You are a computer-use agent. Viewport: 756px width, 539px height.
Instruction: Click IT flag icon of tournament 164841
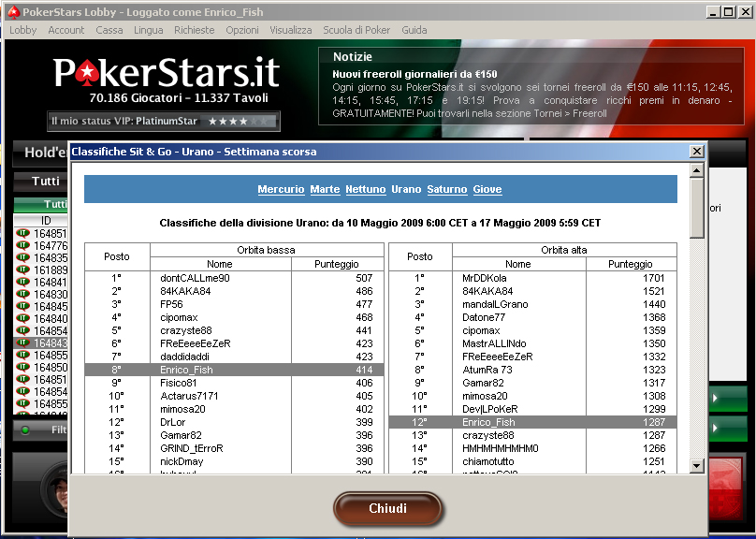(x=22, y=282)
